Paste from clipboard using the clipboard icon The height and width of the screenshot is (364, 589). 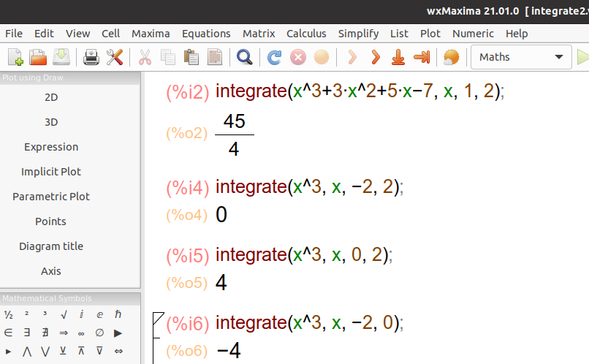pos(191,57)
